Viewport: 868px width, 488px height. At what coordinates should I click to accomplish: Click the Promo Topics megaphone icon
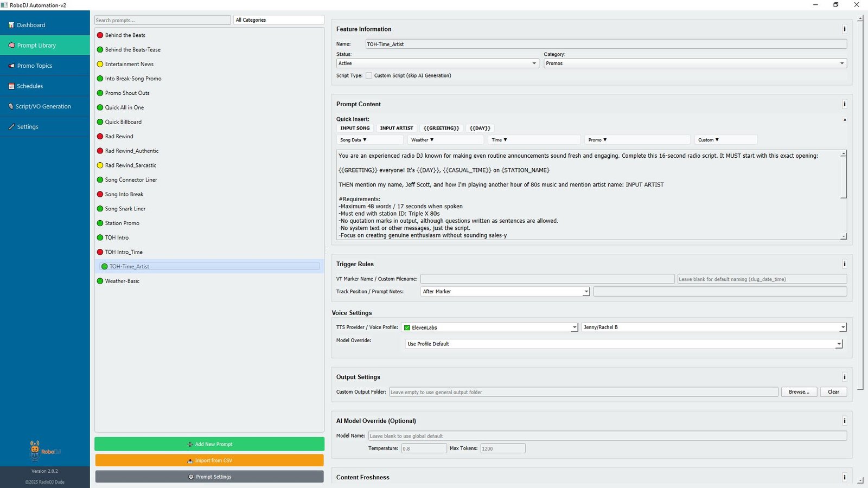click(x=11, y=66)
